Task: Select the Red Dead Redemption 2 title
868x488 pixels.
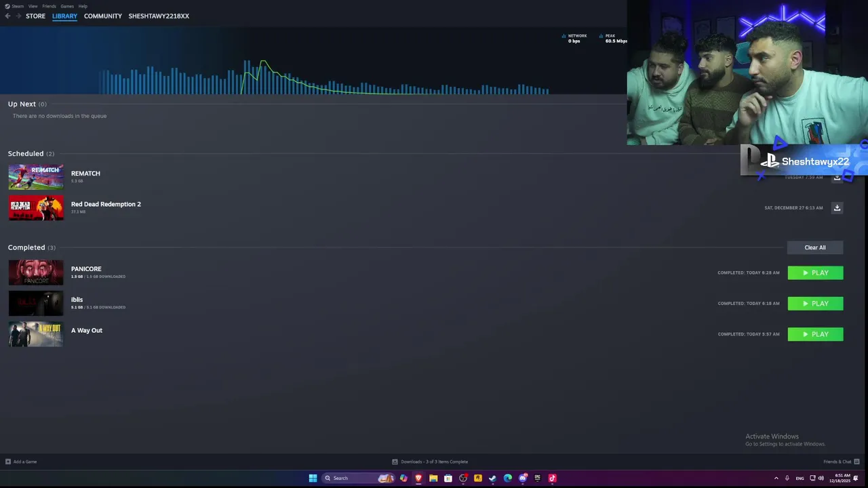Action: (x=106, y=204)
